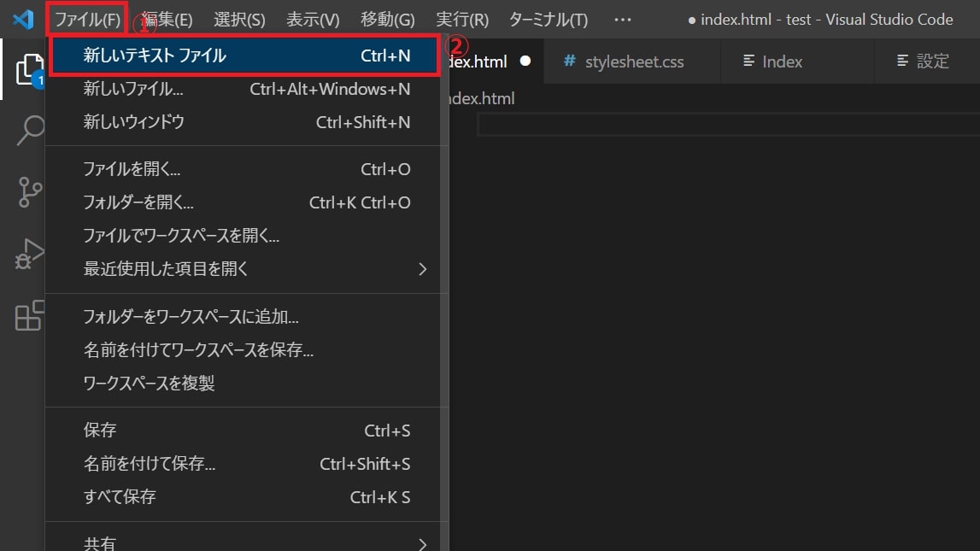
Task: Show more menus via the ellipsis
Action: [x=623, y=20]
